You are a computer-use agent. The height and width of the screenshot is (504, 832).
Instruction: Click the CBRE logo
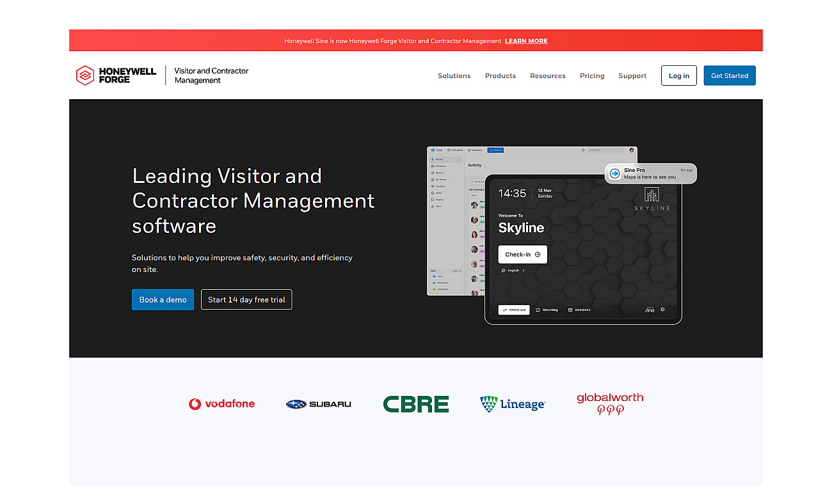click(x=416, y=404)
